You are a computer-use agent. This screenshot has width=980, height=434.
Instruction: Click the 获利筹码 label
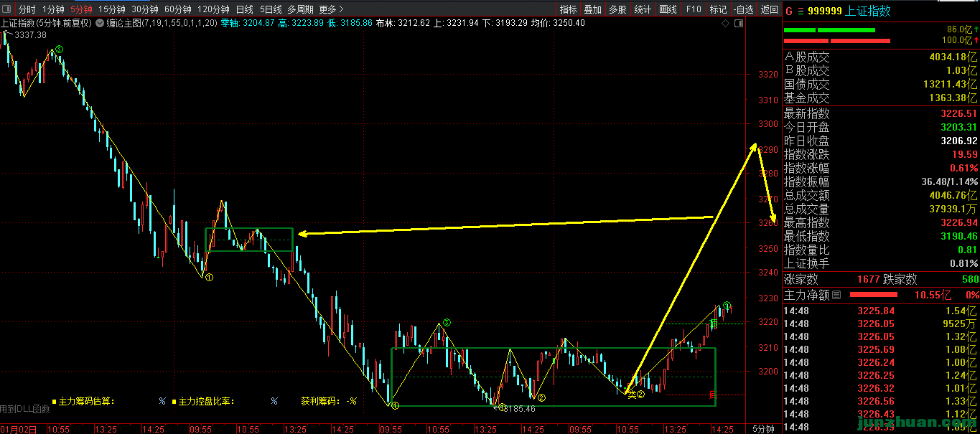[x=319, y=401]
